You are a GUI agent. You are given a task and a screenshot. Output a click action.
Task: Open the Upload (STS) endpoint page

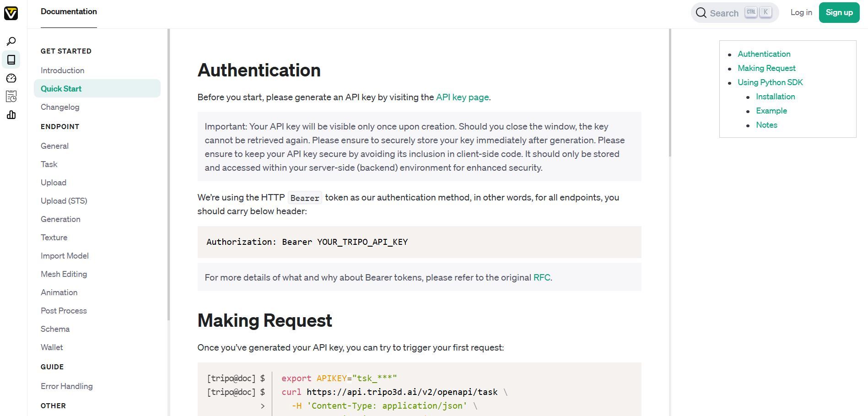[64, 201]
